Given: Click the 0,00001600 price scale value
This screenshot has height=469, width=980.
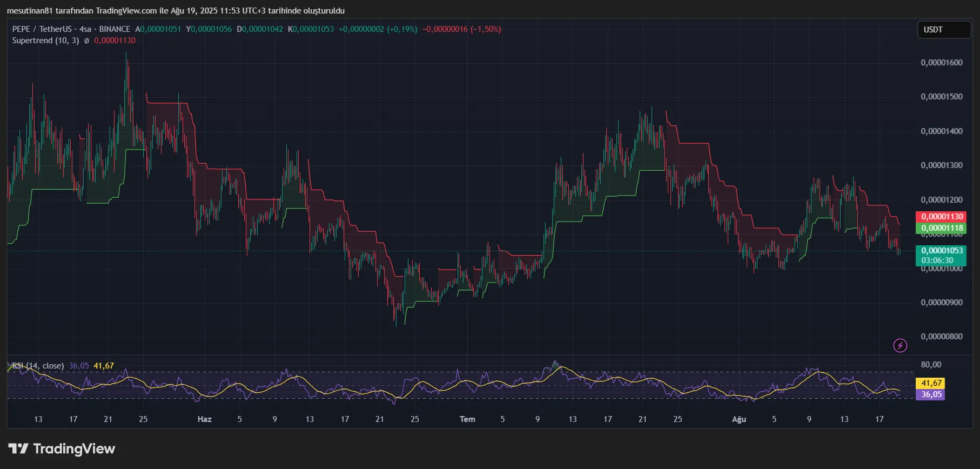Looking at the screenshot, I should click(x=942, y=63).
